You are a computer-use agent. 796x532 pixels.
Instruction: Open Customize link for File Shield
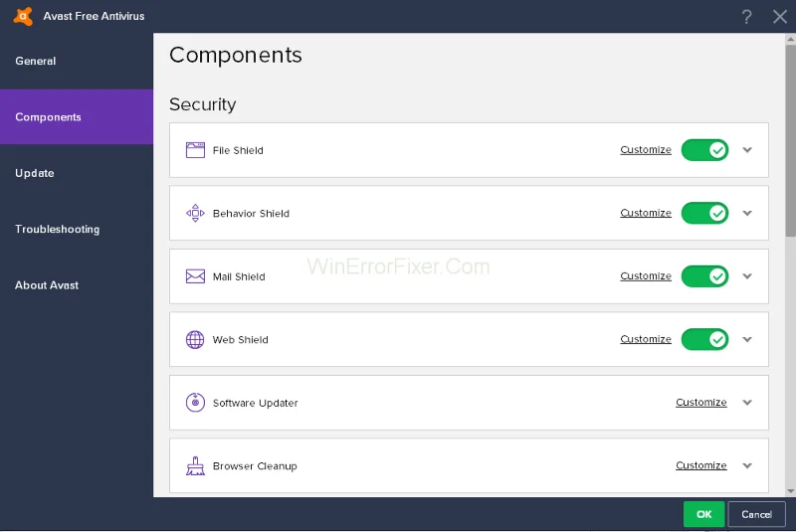[x=646, y=150]
